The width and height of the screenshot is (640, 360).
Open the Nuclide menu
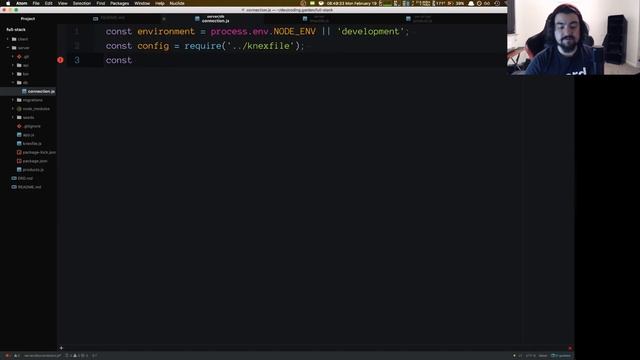177,3
